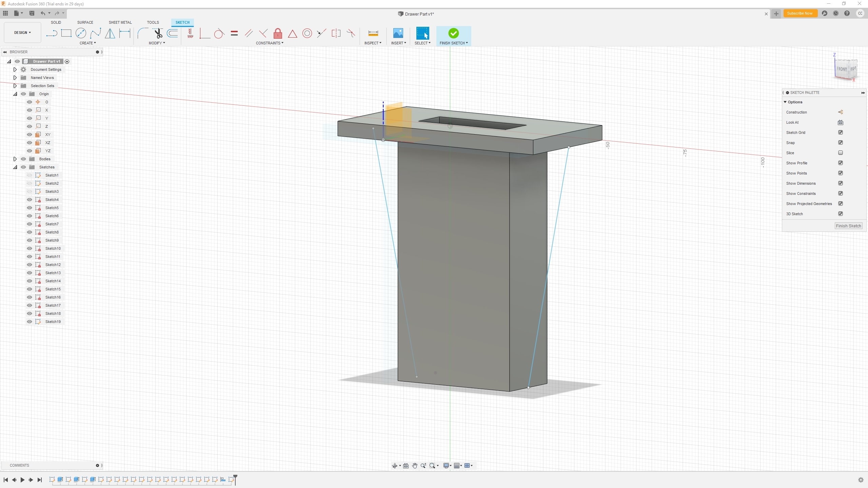The width and height of the screenshot is (868, 488).
Task: Click the Undo arrow
Action: click(43, 13)
